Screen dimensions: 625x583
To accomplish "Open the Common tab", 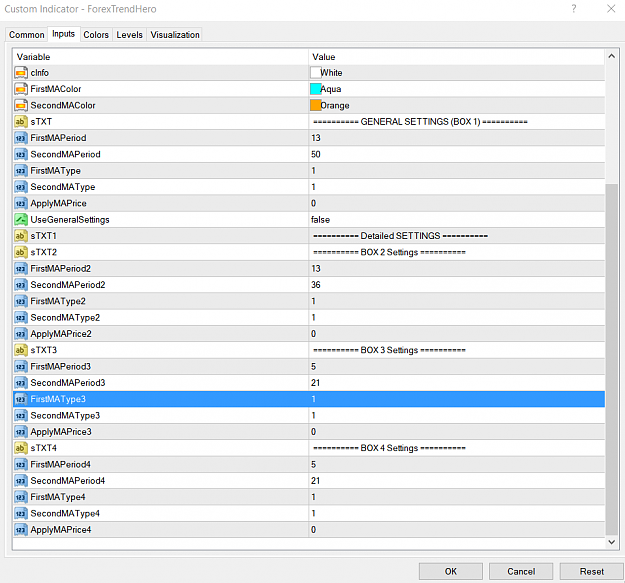I will coord(26,35).
